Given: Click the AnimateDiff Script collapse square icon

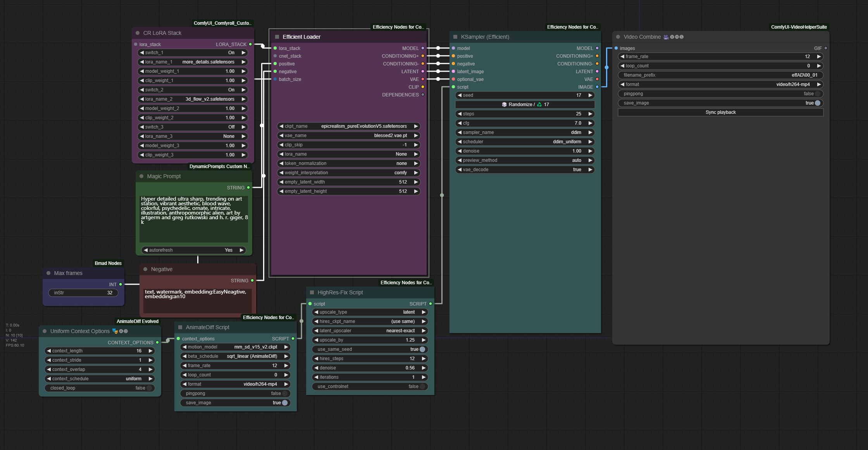Looking at the screenshot, I should coord(180,327).
